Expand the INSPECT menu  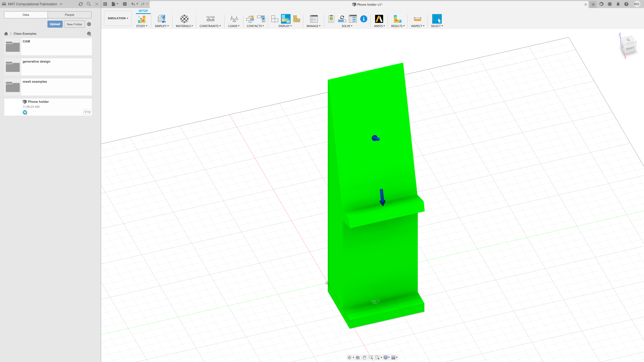click(x=417, y=26)
